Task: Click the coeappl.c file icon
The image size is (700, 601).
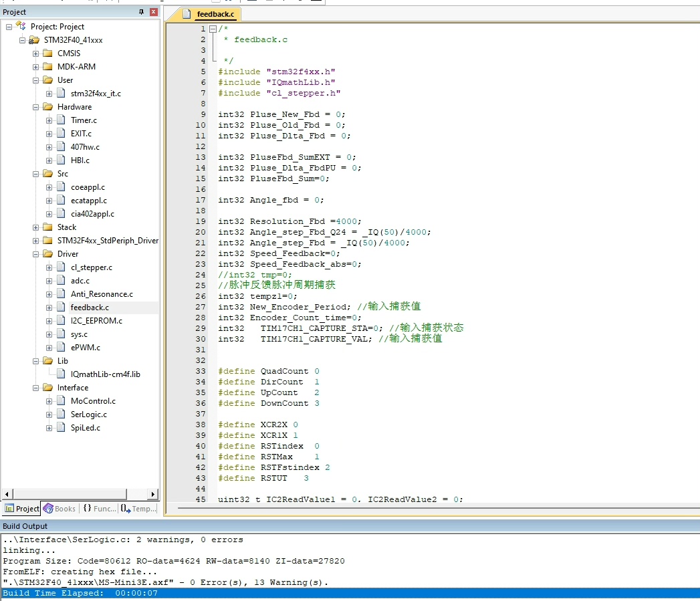Action: pos(61,187)
